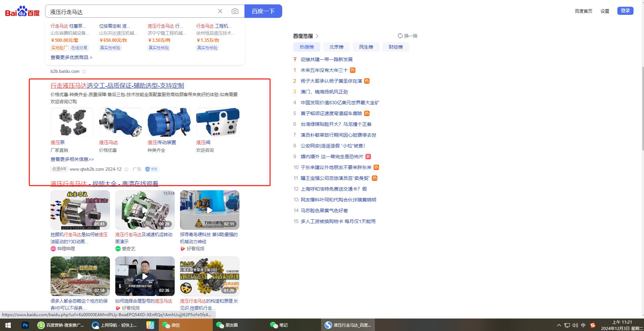Click the 液压传动装置 product thumbnail

point(169,122)
